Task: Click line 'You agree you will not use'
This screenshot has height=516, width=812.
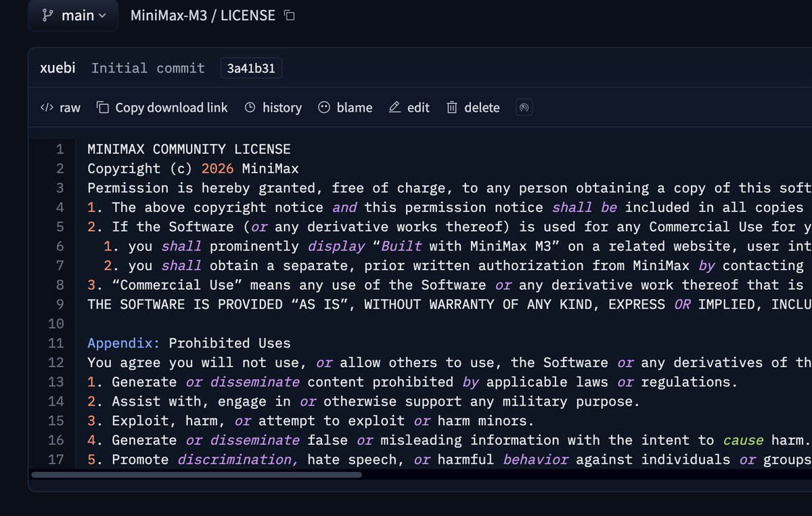Action: [449, 363]
